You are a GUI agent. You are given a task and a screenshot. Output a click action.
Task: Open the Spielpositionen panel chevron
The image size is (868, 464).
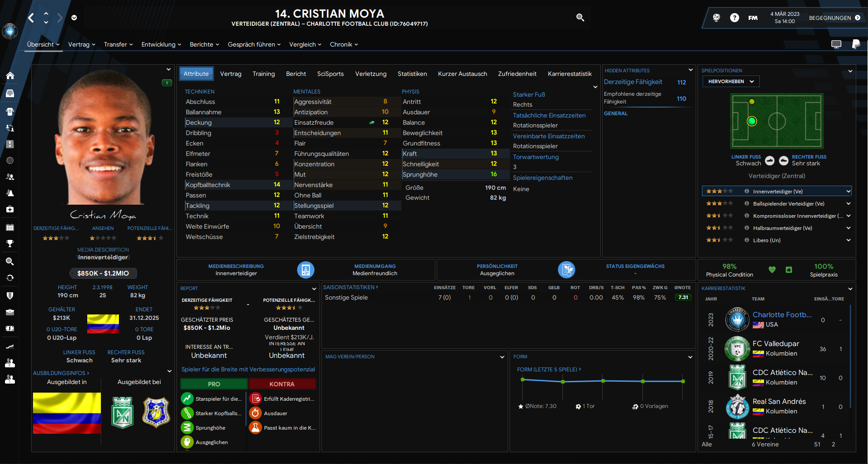pyautogui.click(x=850, y=71)
